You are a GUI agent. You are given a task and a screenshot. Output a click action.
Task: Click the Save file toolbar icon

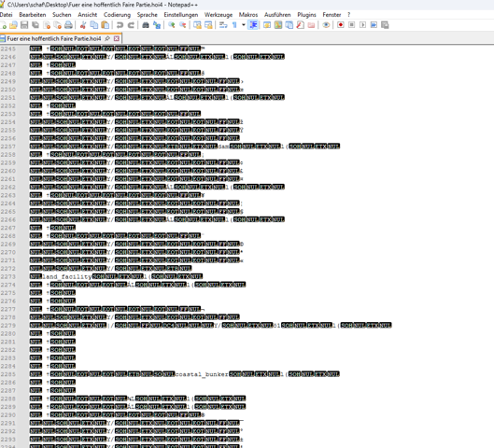24,25
